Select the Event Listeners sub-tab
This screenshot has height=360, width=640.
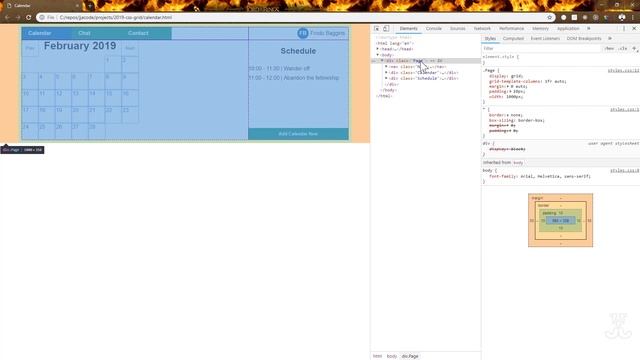(x=545, y=38)
